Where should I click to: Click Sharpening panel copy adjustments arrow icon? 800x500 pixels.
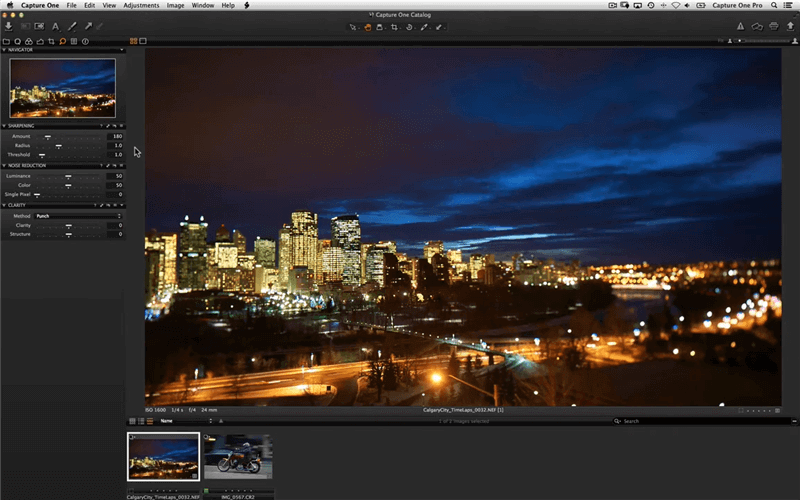click(108, 126)
